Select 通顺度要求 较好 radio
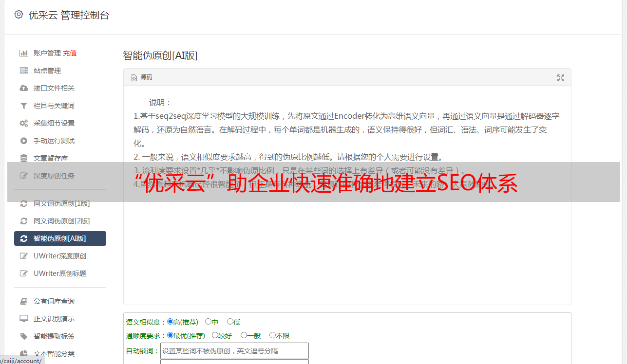 pos(215,335)
